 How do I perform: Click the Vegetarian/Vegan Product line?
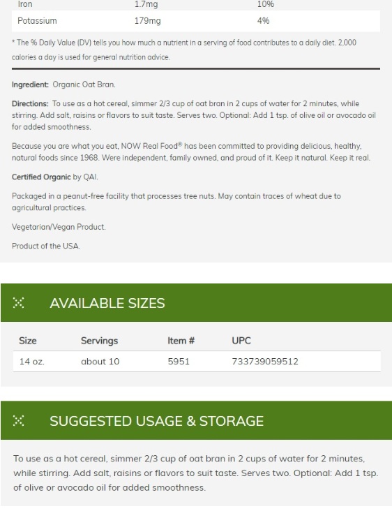(59, 227)
